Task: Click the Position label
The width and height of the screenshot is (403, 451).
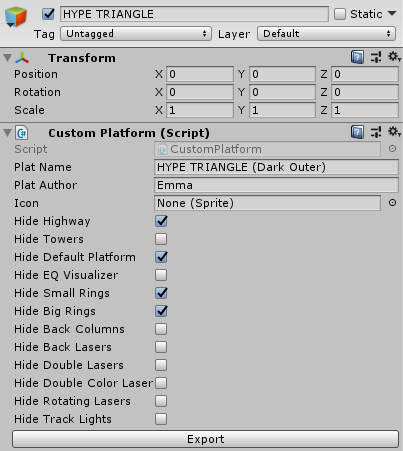Action: 36,74
